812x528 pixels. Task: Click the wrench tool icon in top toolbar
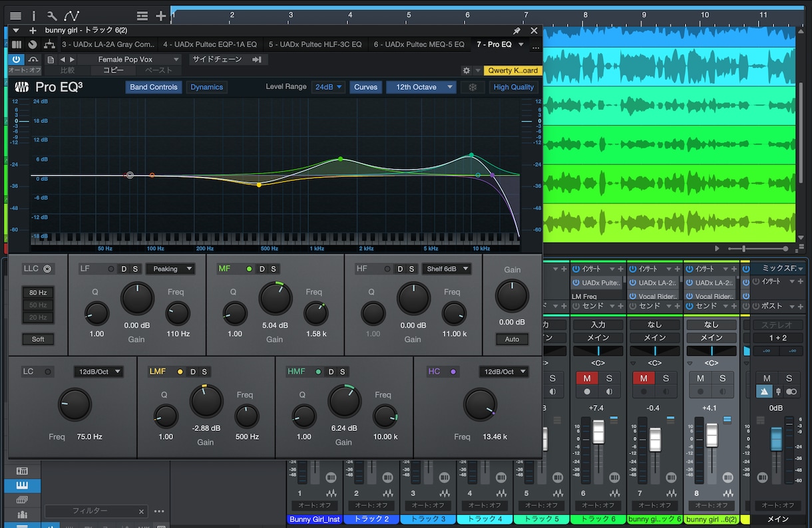click(51, 15)
